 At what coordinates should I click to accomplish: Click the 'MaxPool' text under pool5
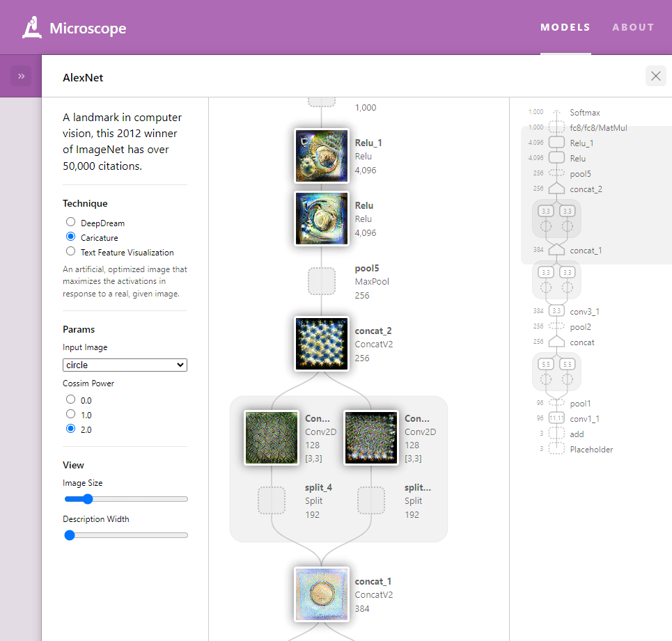[372, 281]
